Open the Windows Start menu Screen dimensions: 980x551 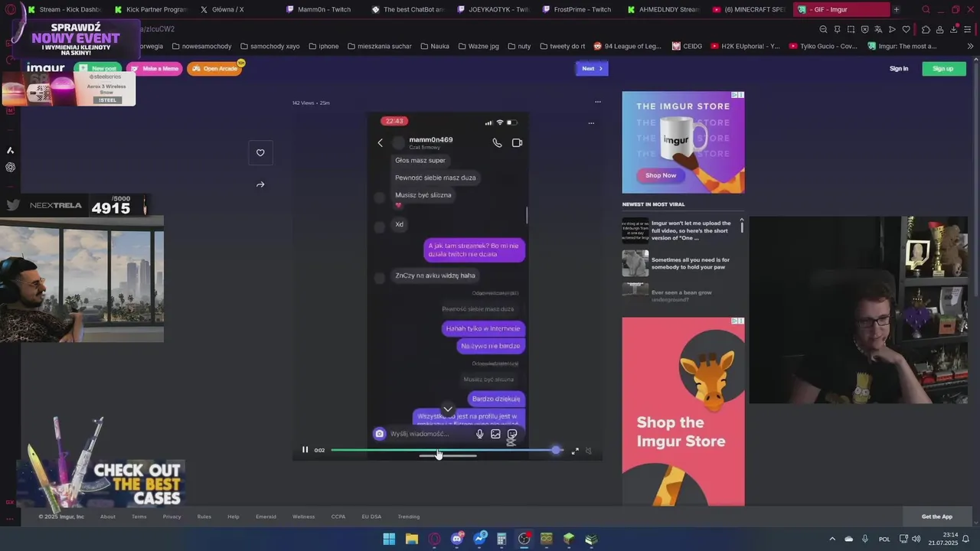[389, 539]
